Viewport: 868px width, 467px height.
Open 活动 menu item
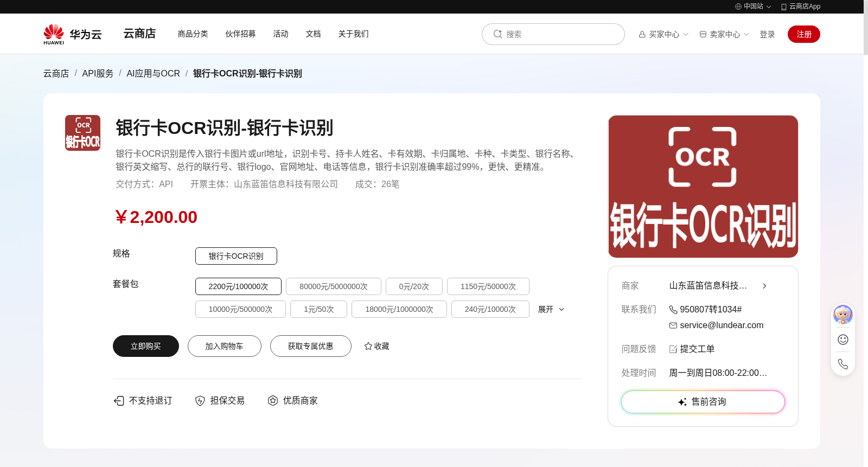280,34
